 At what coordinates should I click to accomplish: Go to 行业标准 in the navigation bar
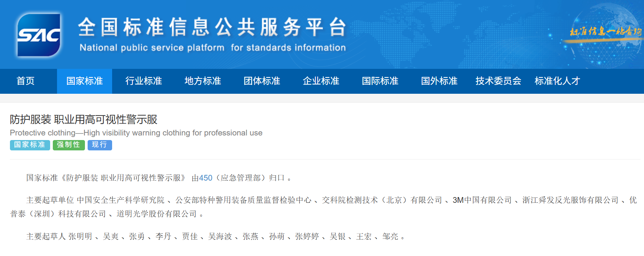coord(143,81)
